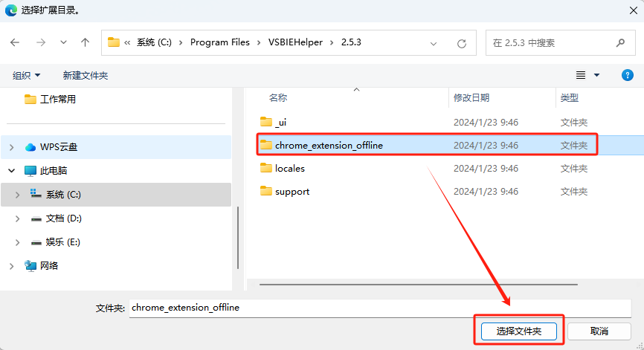Image resolution: width=644 pixels, height=350 pixels.
Task: Refresh the current folder view
Action: [x=462, y=43]
